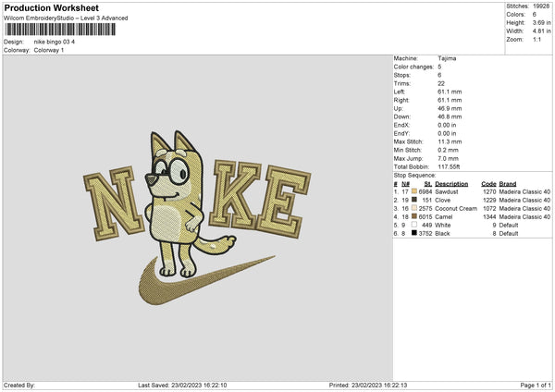Click the 'Description' column header
The height and width of the screenshot is (392, 555).
pyautogui.click(x=451, y=184)
